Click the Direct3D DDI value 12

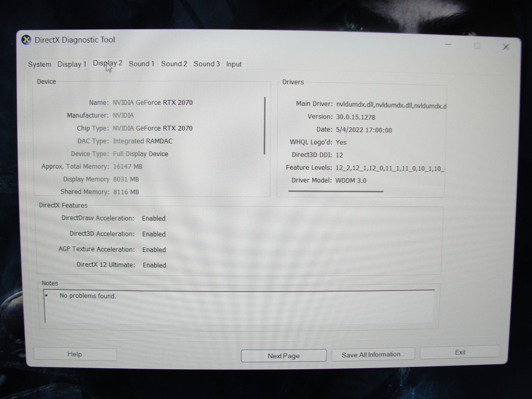(339, 155)
